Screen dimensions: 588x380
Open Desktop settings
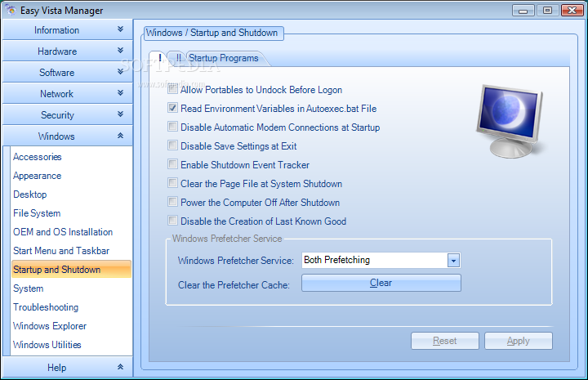tap(30, 194)
